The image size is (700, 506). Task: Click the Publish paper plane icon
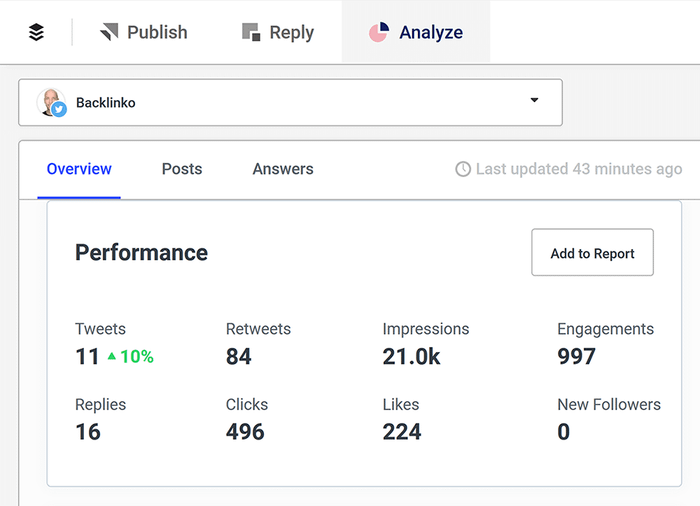point(109,32)
